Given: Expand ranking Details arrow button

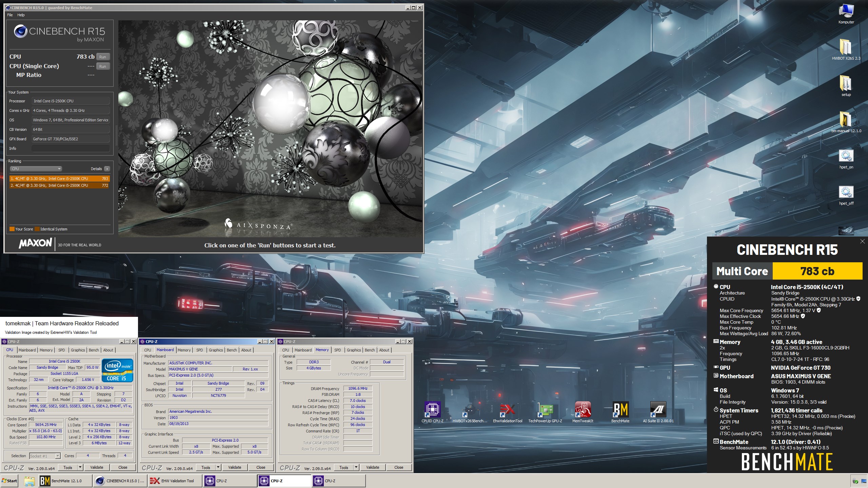Looking at the screenshot, I should [x=107, y=169].
